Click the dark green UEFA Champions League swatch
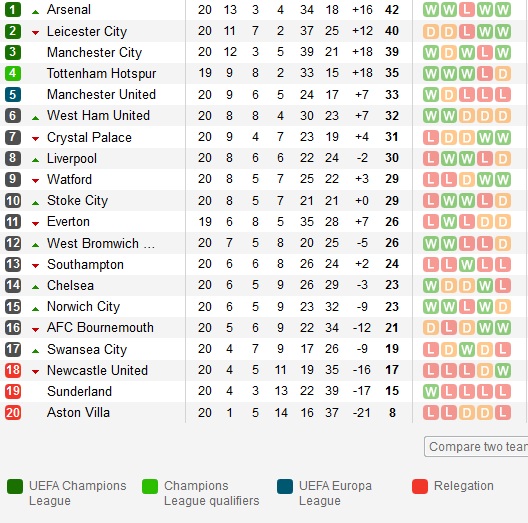 (x=15, y=486)
